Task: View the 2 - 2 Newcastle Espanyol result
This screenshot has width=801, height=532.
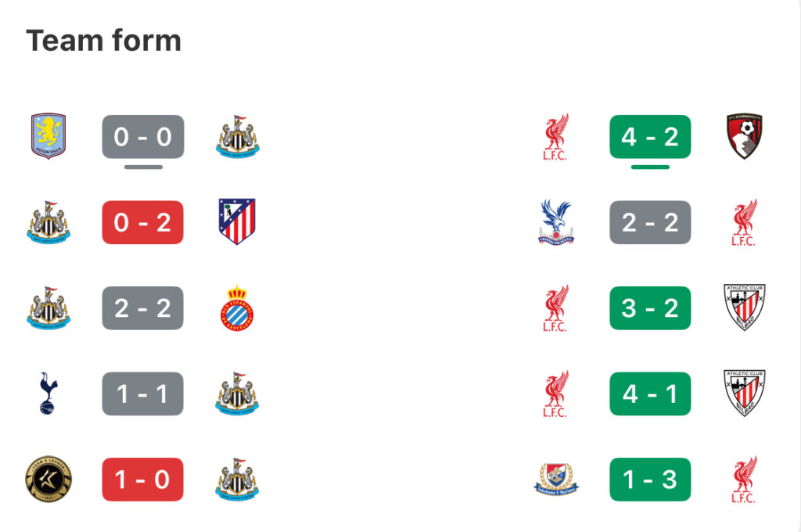Action: [x=143, y=308]
